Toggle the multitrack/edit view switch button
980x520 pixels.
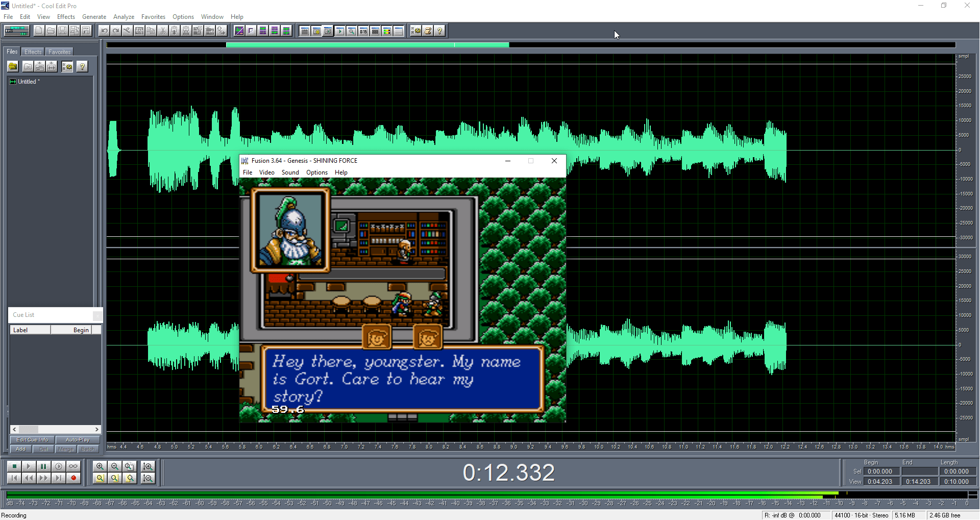pos(16,31)
